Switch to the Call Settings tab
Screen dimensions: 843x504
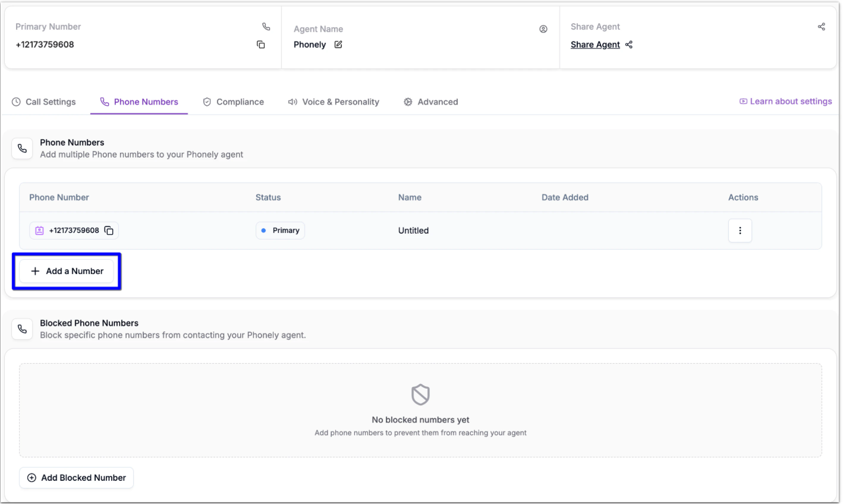(x=44, y=102)
